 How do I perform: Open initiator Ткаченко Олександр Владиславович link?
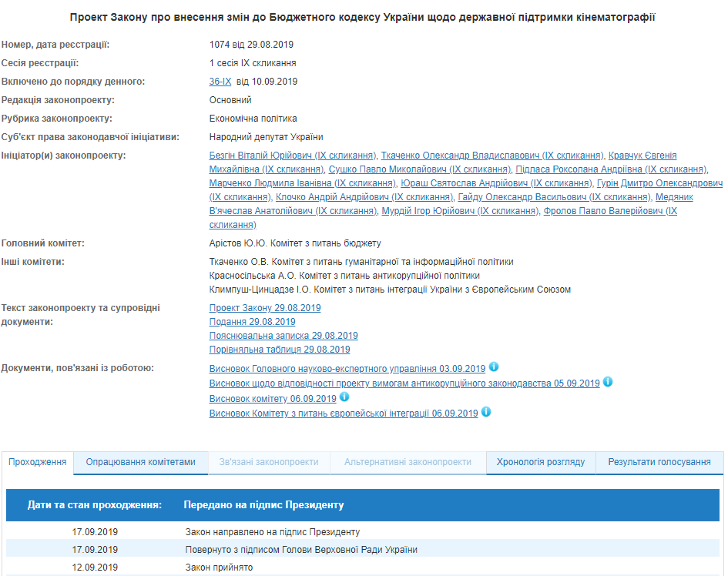pyautogui.click(x=492, y=156)
